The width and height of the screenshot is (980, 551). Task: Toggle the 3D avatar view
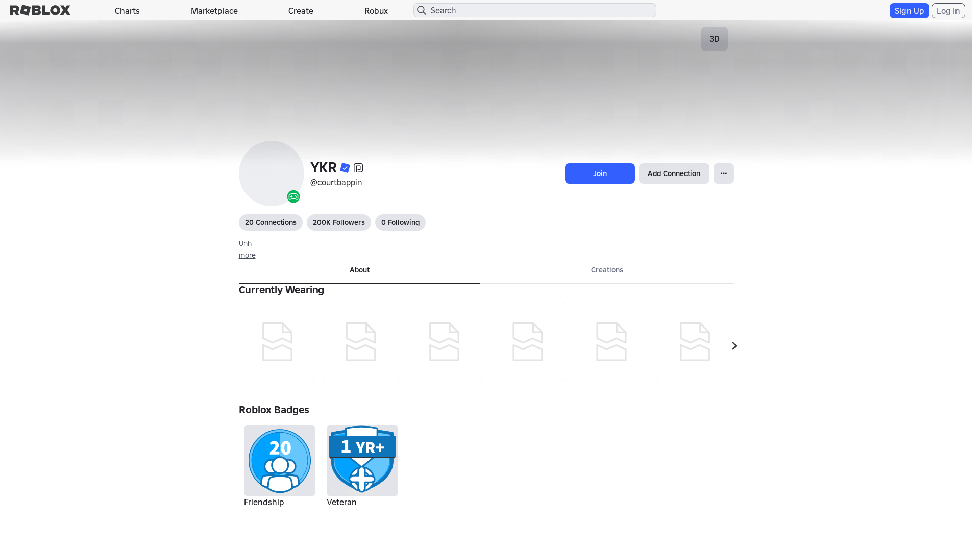(x=715, y=39)
